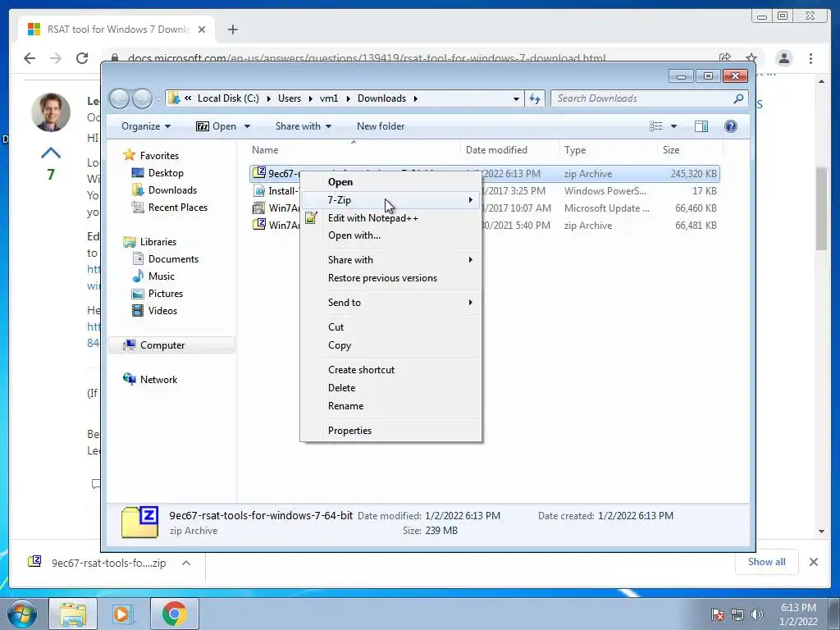Open Chrome three-dot menu
Image resolution: width=840 pixels, height=630 pixels.
810,58
